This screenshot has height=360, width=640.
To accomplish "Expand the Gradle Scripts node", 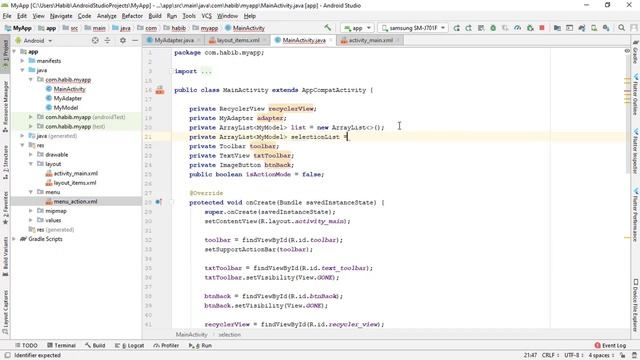I will point(15,239).
